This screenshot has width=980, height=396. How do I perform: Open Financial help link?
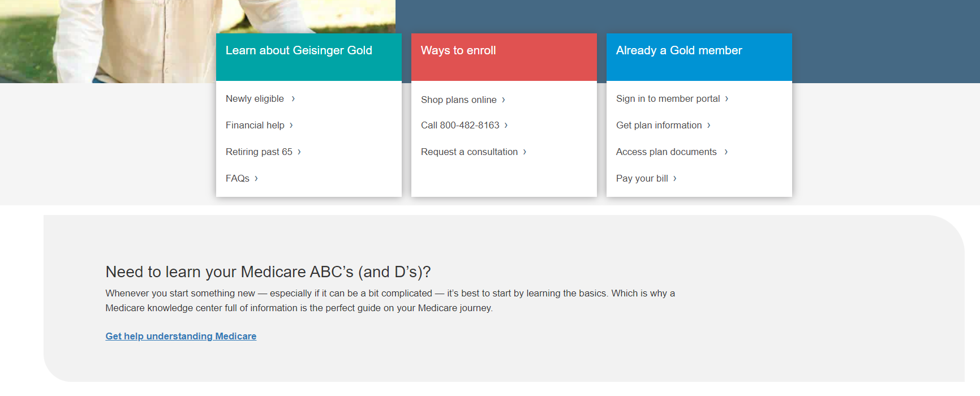(255, 125)
